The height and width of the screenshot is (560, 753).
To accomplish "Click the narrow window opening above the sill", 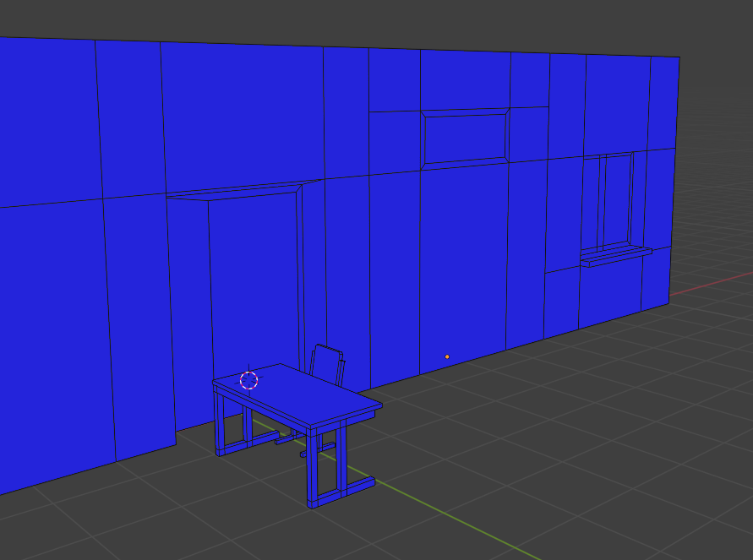I will tap(608, 200).
